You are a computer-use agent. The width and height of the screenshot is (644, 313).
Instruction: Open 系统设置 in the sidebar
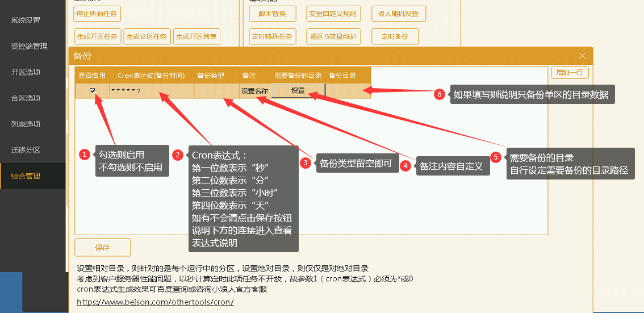pos(26,20)
